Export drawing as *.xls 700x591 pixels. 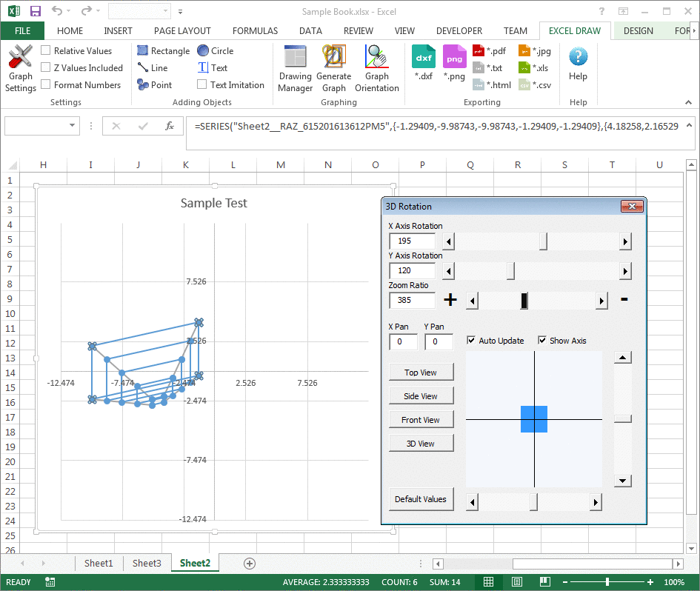(533, 68)
